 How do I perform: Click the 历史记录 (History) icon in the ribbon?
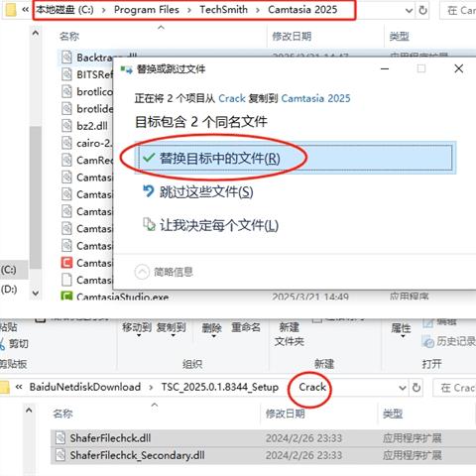coord(428,342)
